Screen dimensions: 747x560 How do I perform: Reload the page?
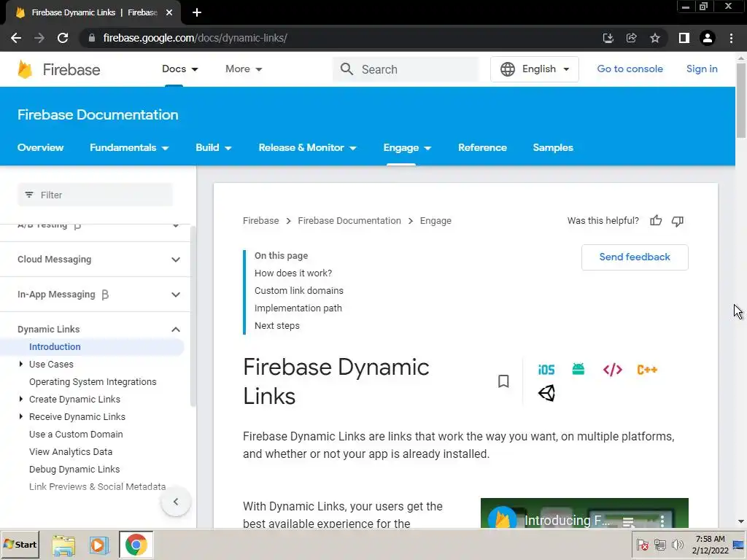pos(63,38)
